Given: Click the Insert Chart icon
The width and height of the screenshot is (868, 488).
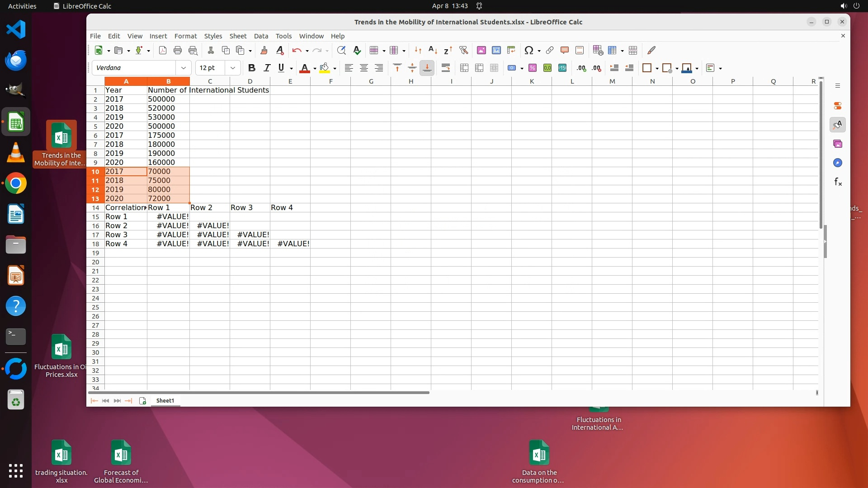Looking at the screenshot, I should click(x=496, y=51).
